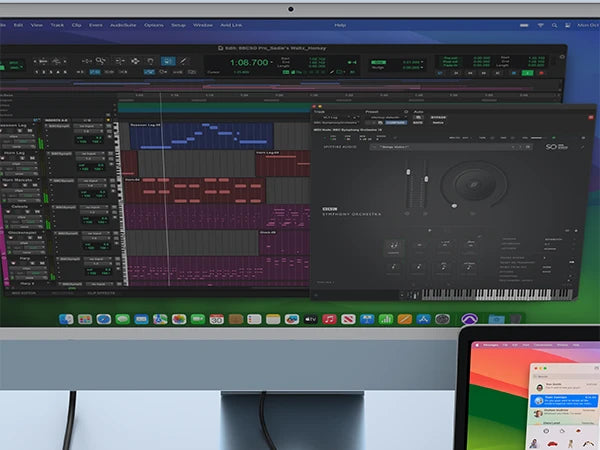Open the Help menu
The image size is (600, 450).
tap(340, 25)
